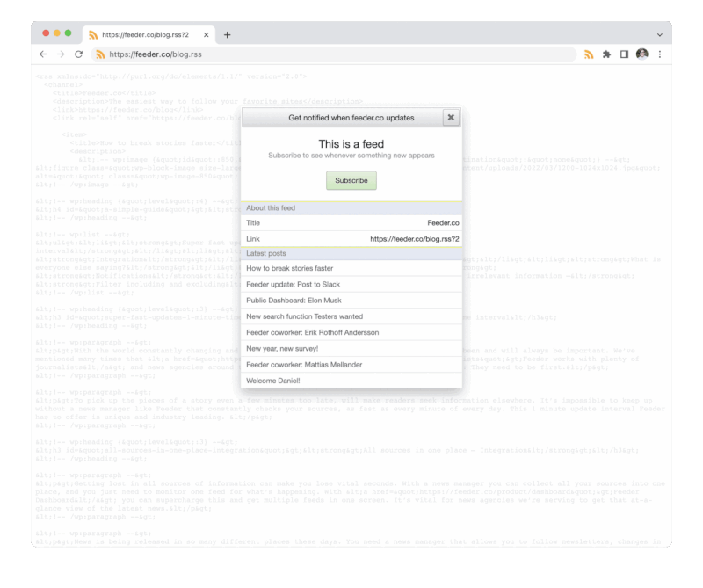This screenshot has width=703, height=588.
Task: Click the Feeder RSS extension icon
Action: (588, 54)
